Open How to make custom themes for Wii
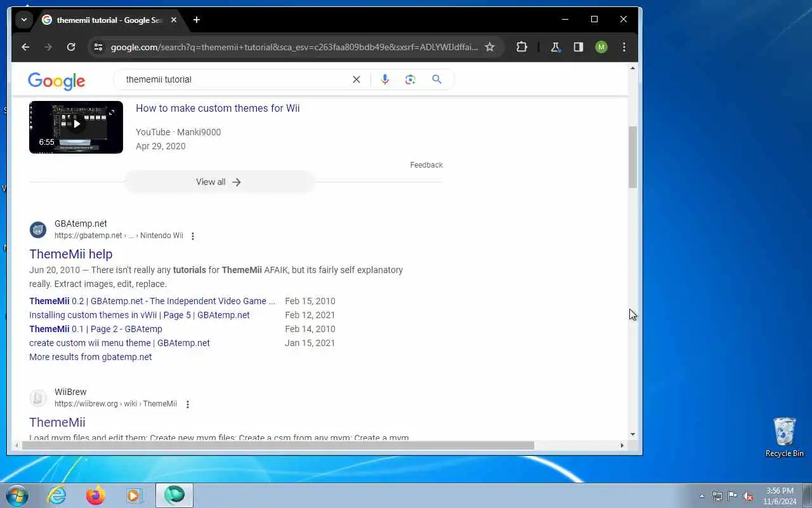Viewport: 812px width, 508px height. (x=218, y=108)
